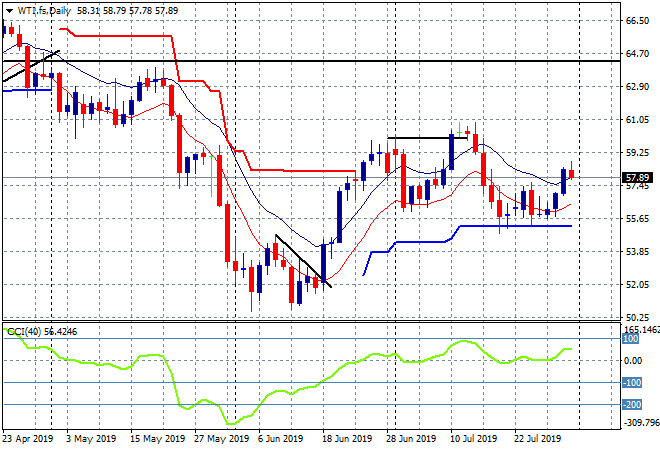The height and width of the screenshot is (450, 660).
Task: Click the 23 Apr 2019 date label
Action: click(x=28, y=439)
